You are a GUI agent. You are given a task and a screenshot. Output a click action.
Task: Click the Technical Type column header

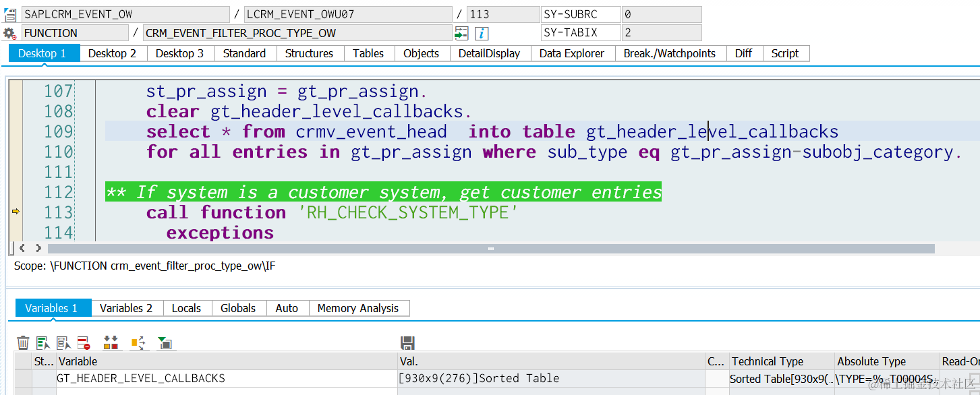tap(781, 361)
